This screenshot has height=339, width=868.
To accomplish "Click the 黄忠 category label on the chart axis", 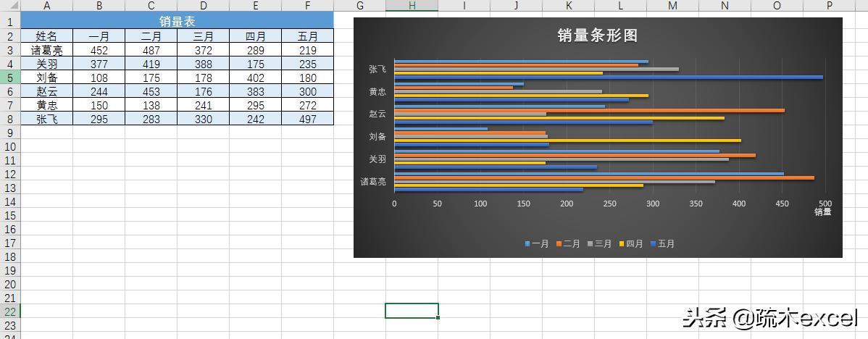I will tap(377, 92).
